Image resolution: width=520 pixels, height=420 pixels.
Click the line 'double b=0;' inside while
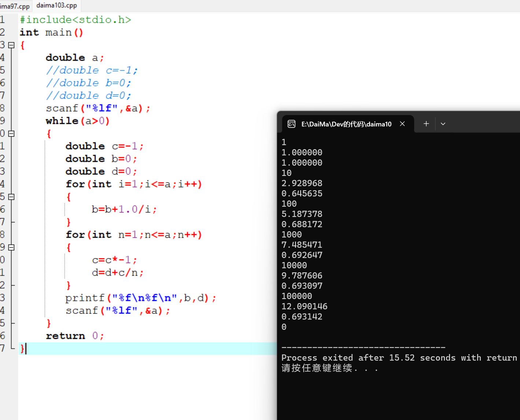(102, 159)
